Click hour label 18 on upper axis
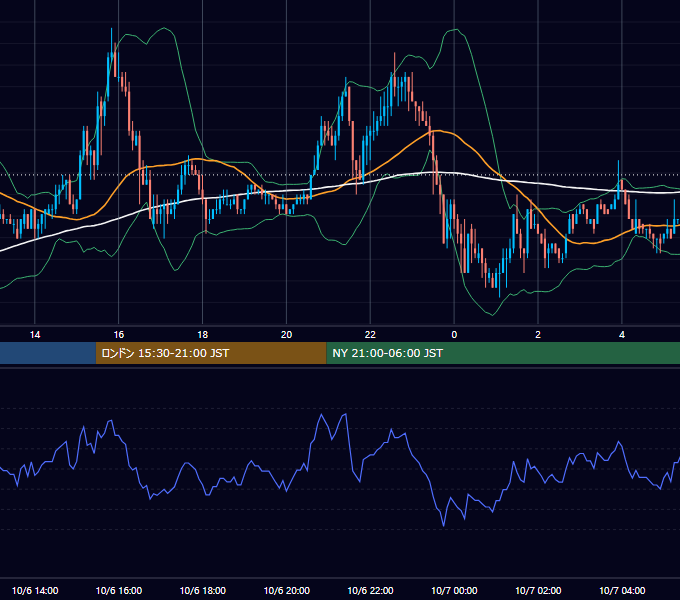The height and width of the screenshot is (600, 680). [x=203, y=335]
